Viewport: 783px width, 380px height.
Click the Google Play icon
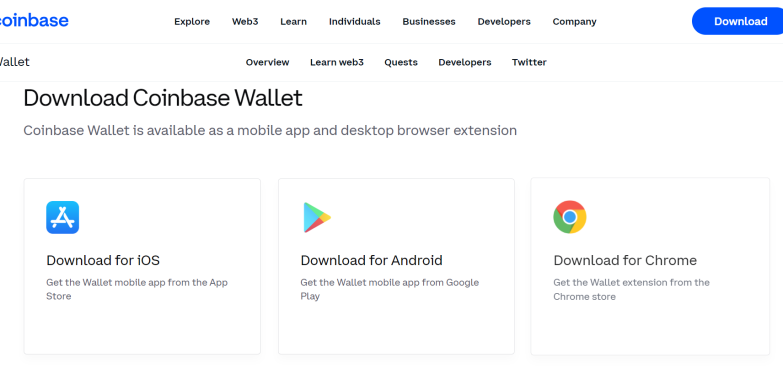317,217
